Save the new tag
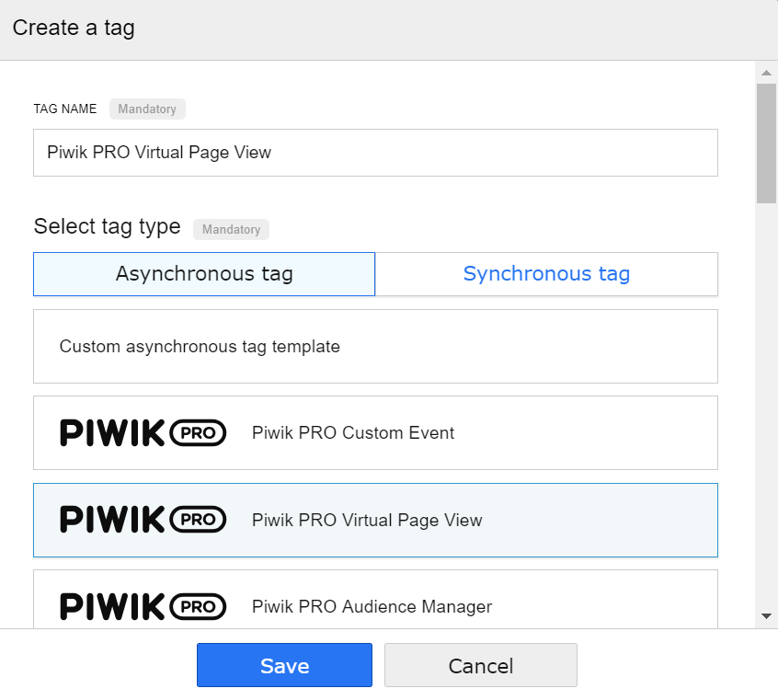The height and width of the screenshot is (700, 778). [284, 665]
